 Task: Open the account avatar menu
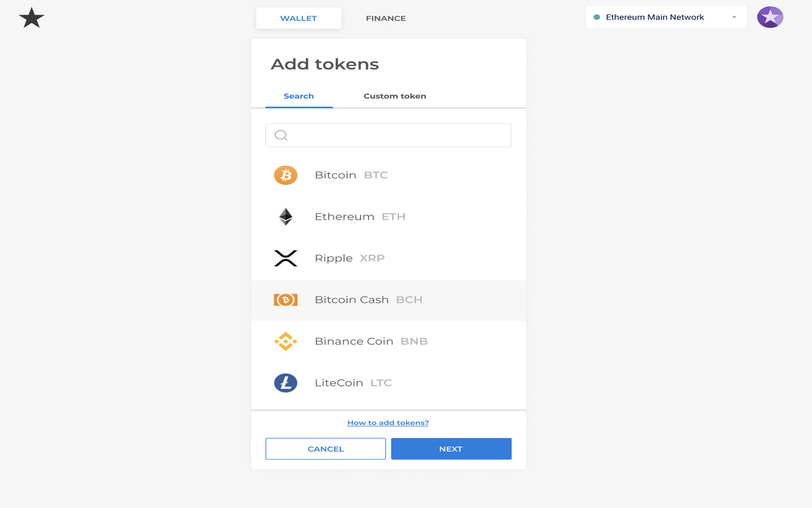pyautogui.click(x=769, y=17)
